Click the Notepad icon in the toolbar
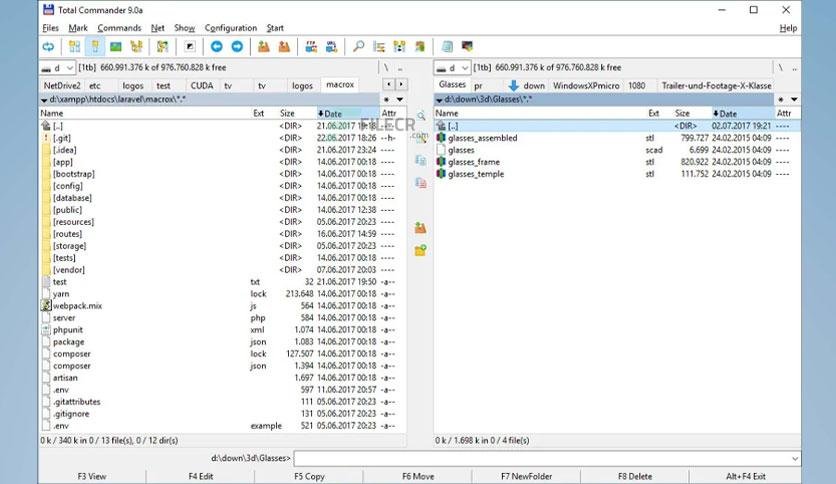 tap(447, 47)
